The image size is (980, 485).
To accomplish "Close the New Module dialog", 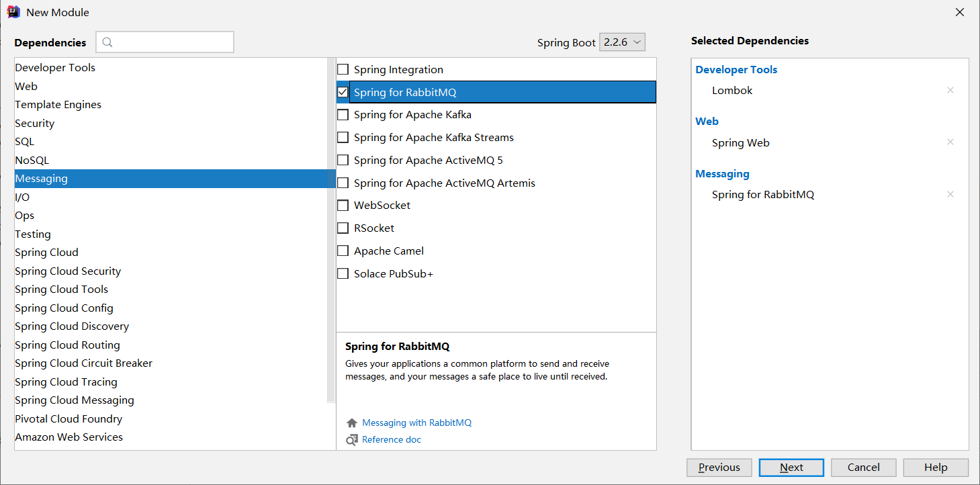I will (x=960, y=12).
